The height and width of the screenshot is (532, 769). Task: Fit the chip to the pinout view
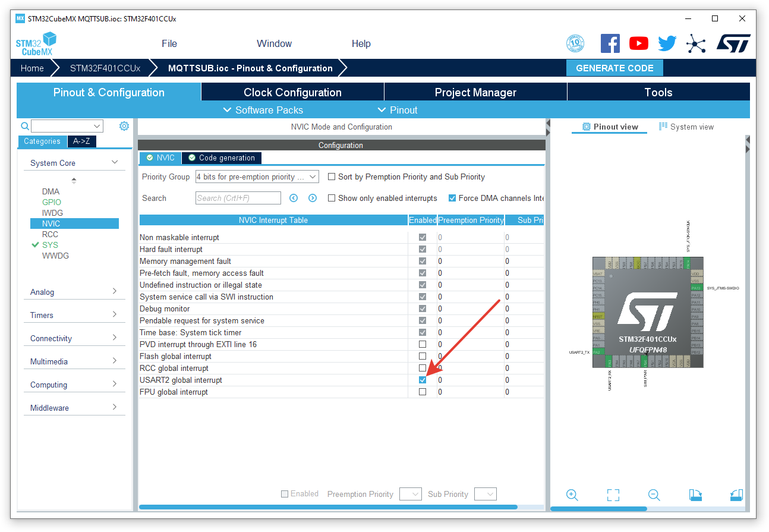click(613, 495)
